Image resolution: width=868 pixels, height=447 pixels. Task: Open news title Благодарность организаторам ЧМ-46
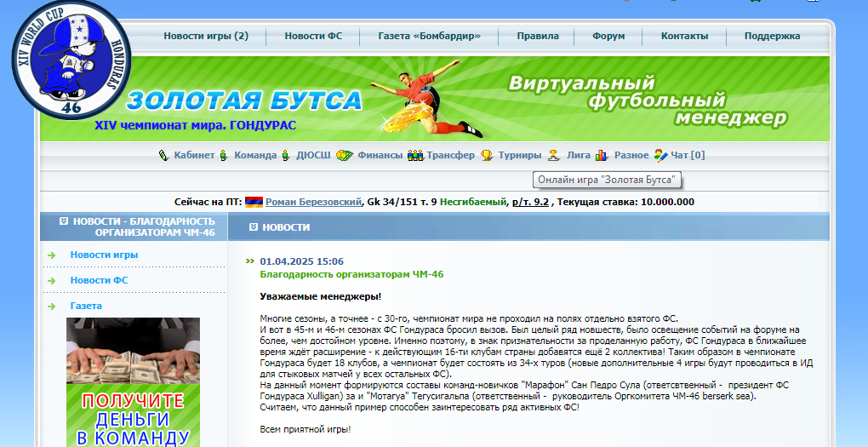351,274
